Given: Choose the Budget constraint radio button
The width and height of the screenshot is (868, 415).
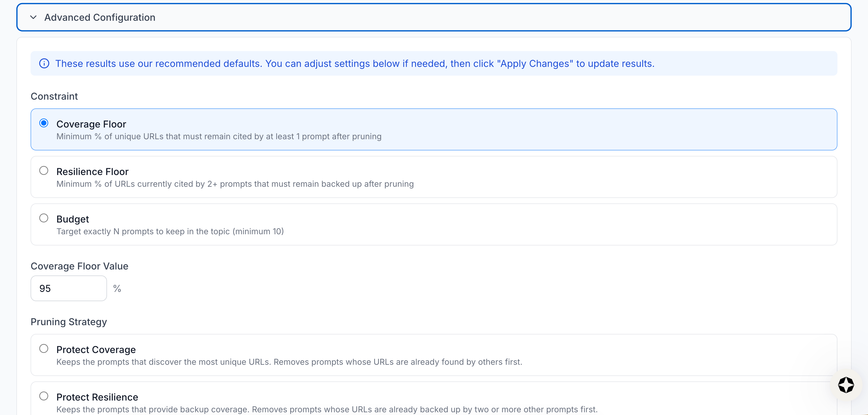Looking at the screenshot, I should pyautogui.click(x=44, y=218).
